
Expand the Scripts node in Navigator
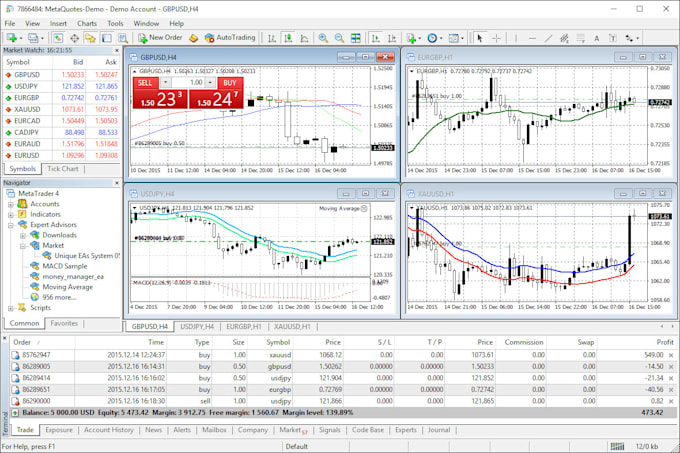(10, 307)
